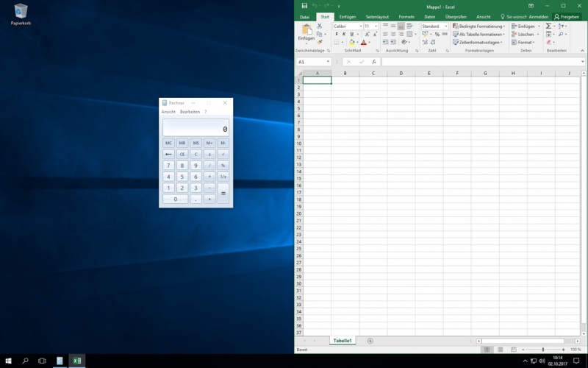The width and height of the screenshot is (588, 368).
Task: Open the Datei tab
Action: click(x=304, y=17)
